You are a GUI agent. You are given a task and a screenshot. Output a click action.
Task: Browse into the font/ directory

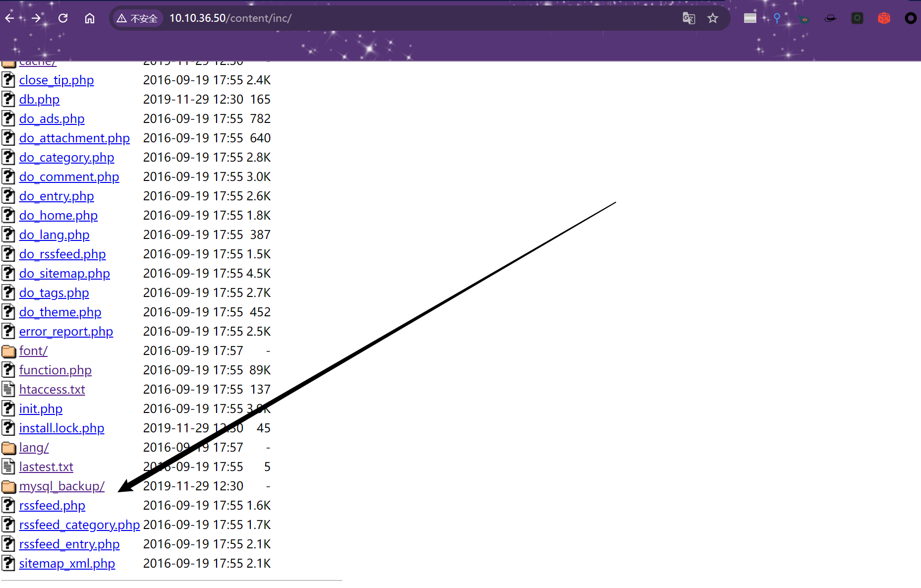pyautogui.click(x=33, y=351)
